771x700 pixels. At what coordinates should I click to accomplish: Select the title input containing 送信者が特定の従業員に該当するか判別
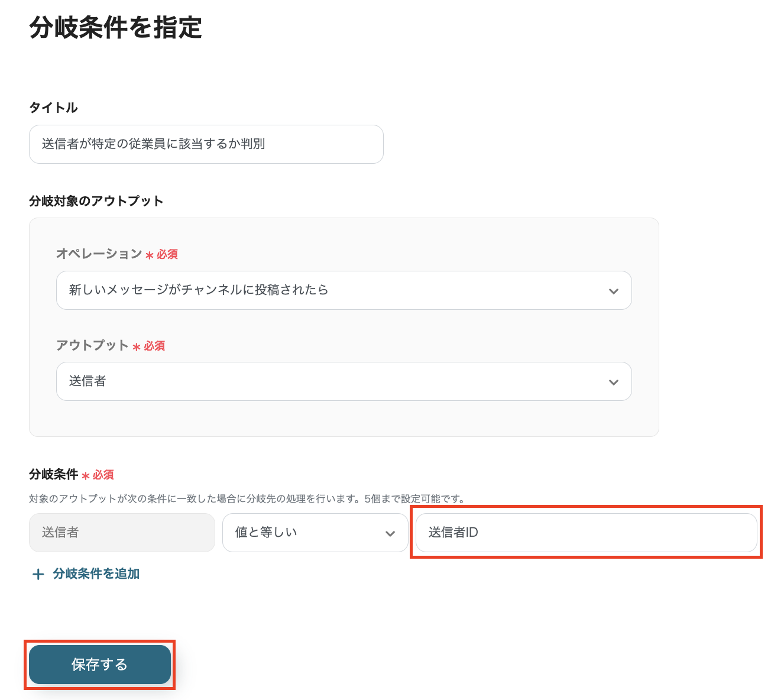(206, 144)
